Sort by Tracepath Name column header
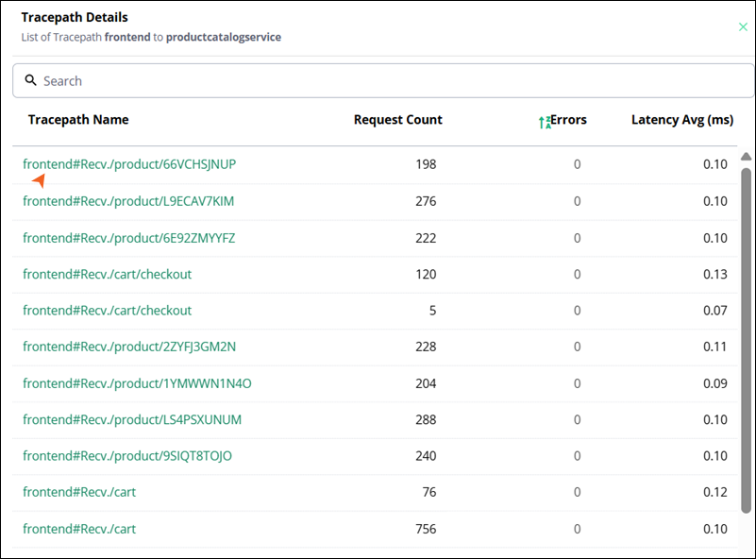The height and width of the screenshot is (559, 756). click(78, 120)
